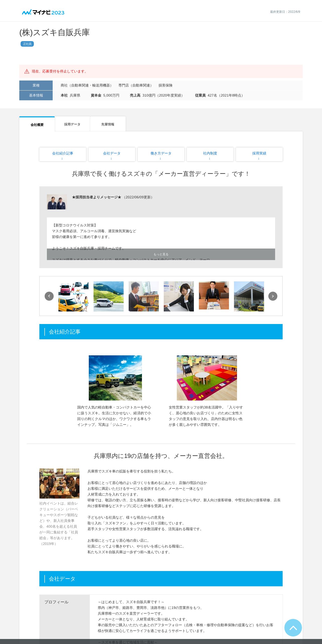
Task: Click 商社（自動車関連・輸送用機器） text
Action: pos(87,85)
